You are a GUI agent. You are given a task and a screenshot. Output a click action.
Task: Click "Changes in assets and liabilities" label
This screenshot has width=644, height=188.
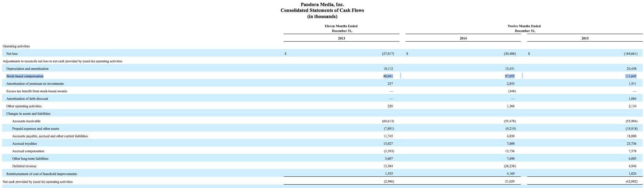[x=28, y=113]
